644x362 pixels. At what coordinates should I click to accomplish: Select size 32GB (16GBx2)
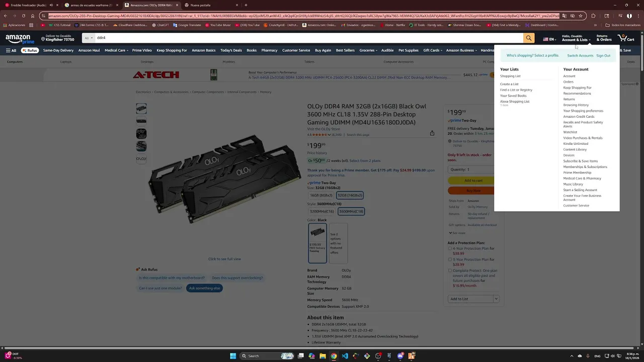[x=350, y=195]
